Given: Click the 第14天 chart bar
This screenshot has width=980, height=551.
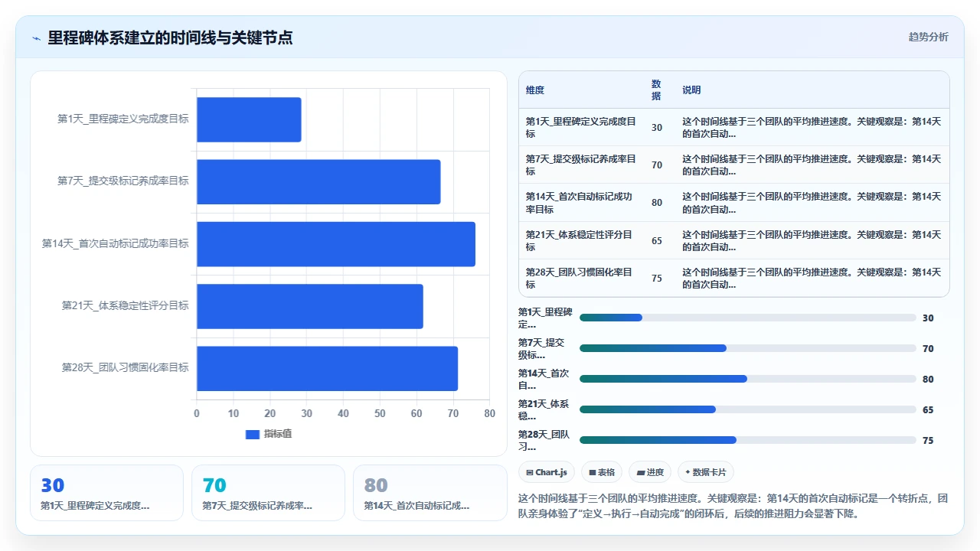Looking at the screenshot, I should point(336,244).
